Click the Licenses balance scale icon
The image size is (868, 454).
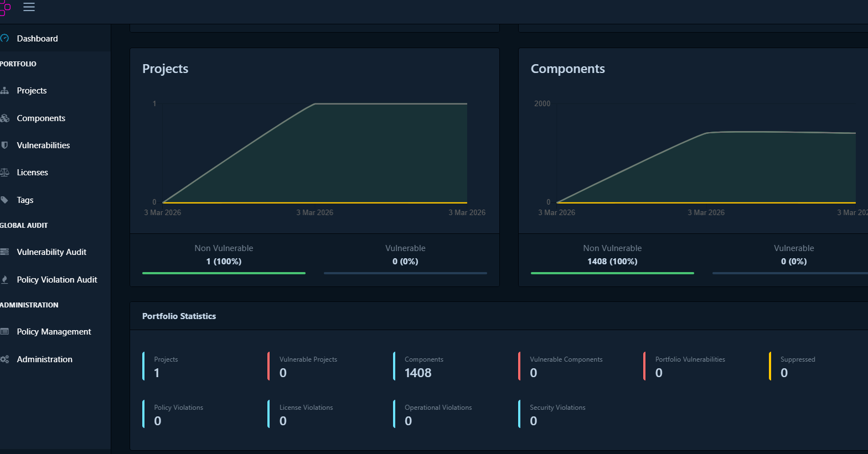click(x=4, y=173)
